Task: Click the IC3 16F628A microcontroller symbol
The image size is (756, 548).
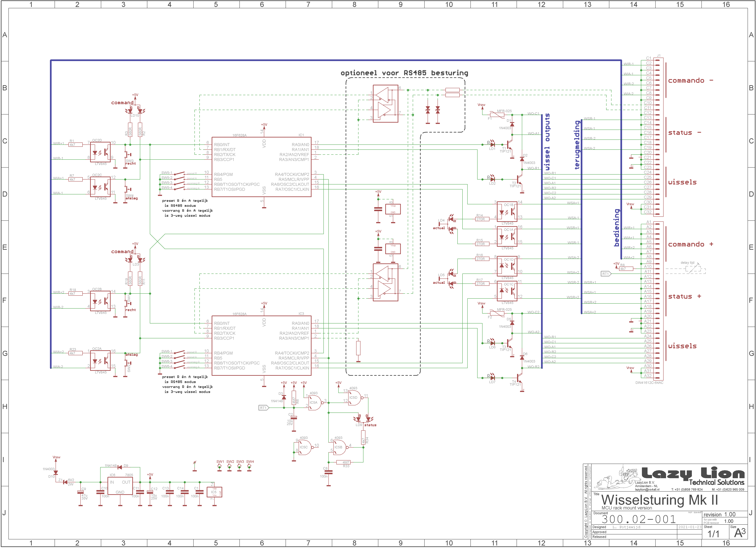Action: (261, 345)
